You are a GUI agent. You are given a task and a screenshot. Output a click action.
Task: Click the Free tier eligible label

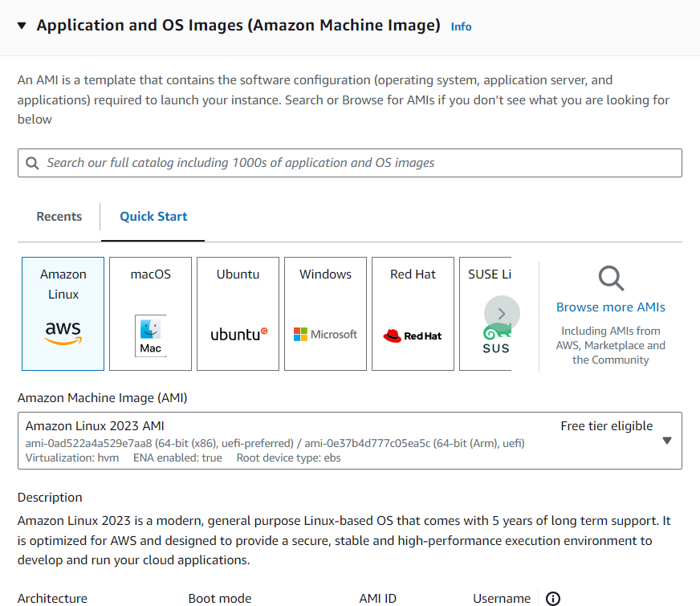point(606,426)
